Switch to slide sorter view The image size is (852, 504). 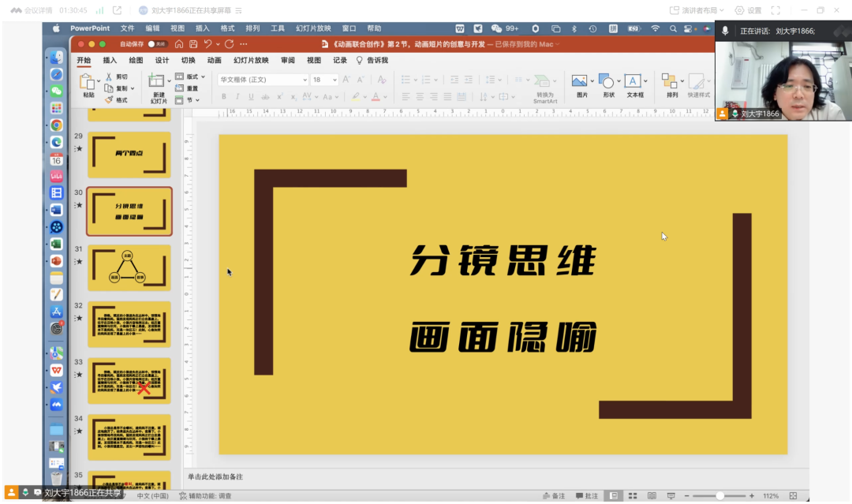(x=632, y=495)
